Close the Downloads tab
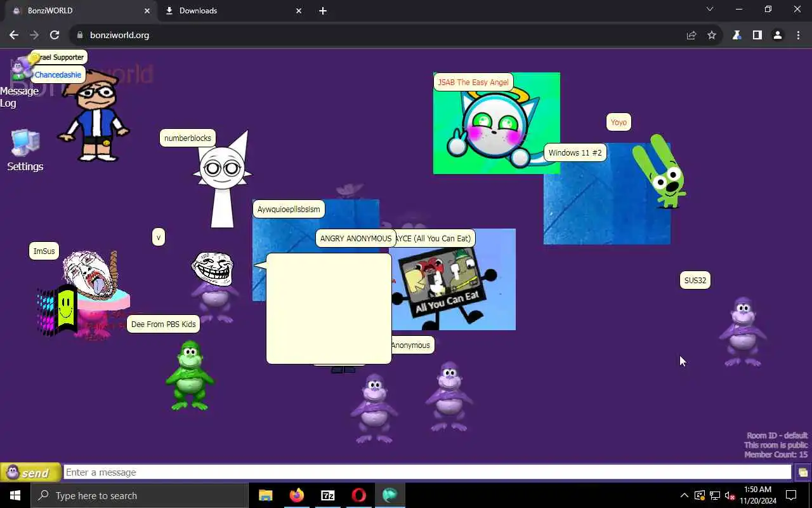This screenshot has width=812, height=508. coord(299,11)
